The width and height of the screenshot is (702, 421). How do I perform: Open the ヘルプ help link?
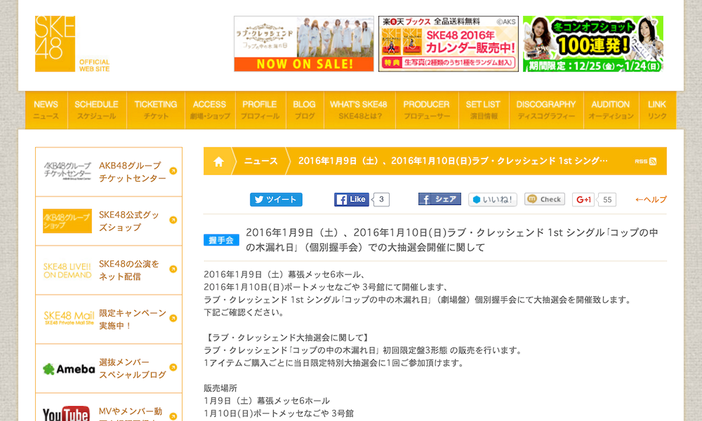[651, 199]
